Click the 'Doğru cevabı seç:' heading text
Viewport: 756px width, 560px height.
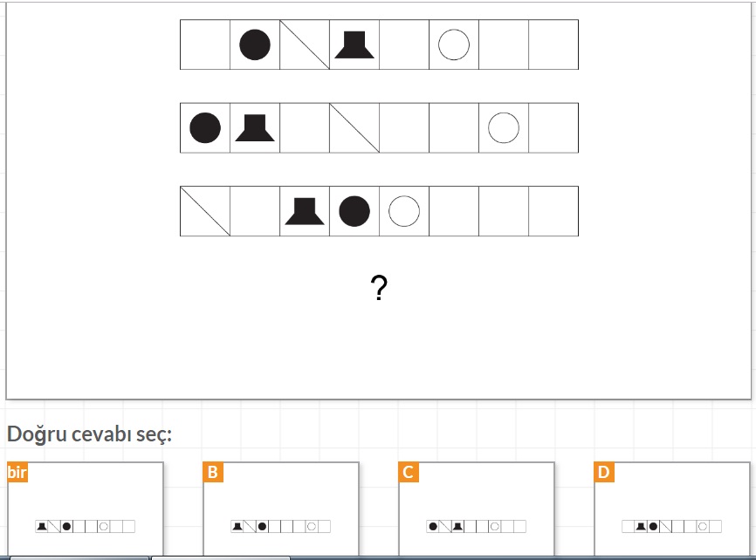[90, 434]
